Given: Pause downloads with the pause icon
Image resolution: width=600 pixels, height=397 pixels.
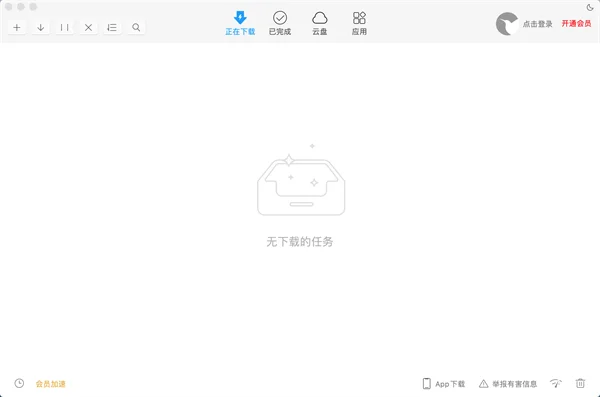Looking at the screenshot, I should 64,28.
